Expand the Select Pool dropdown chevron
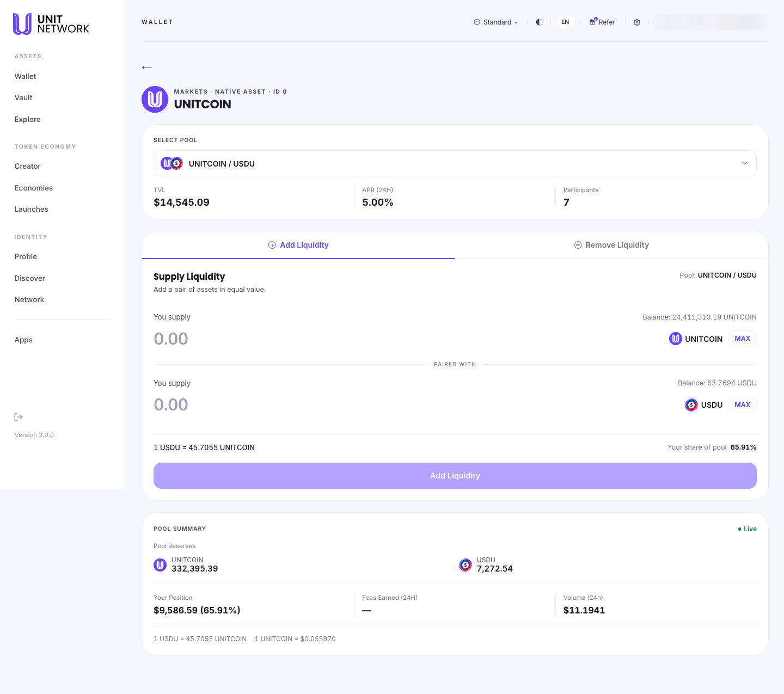The image size is (784, 694). click(x=745, y=163)
